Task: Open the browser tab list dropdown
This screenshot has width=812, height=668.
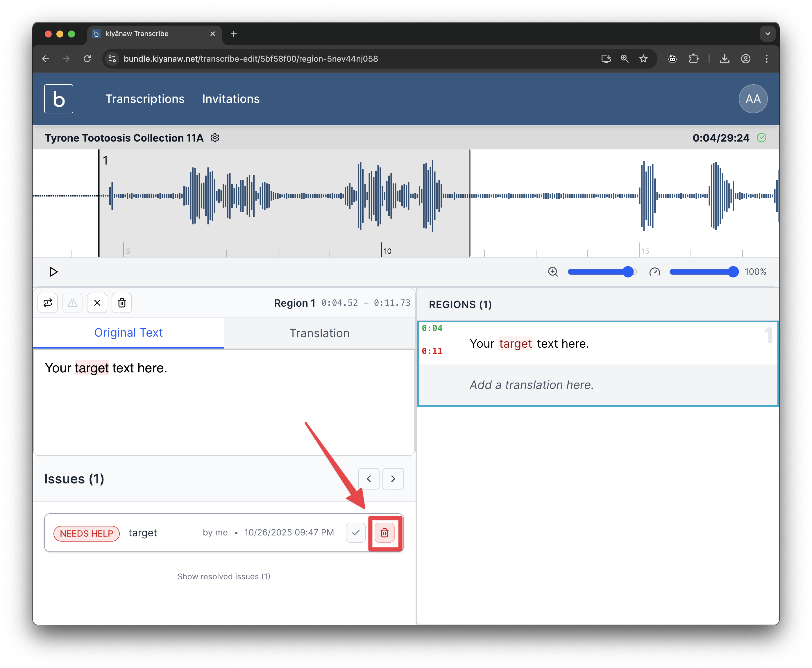Action: (767, 34)
